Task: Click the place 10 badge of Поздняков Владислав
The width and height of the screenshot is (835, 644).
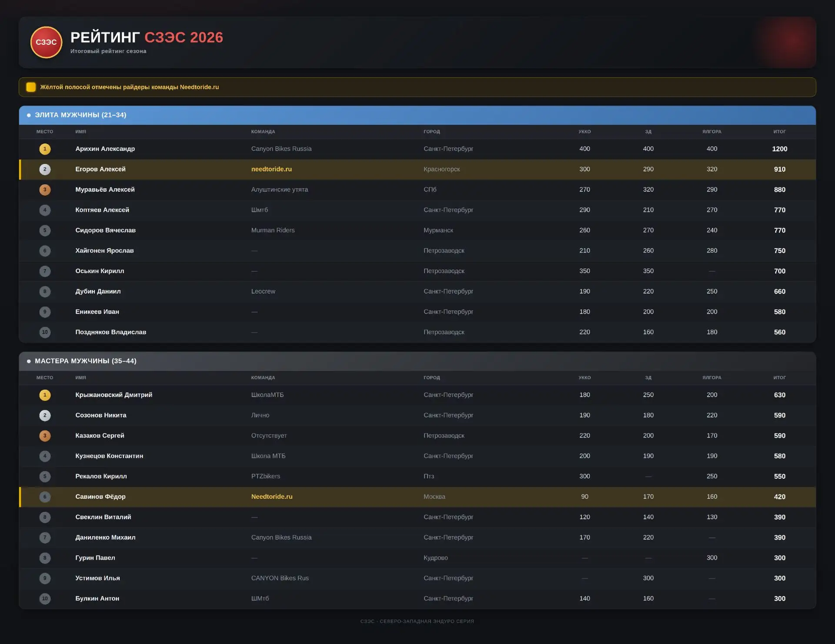Action: coord(45,332)
